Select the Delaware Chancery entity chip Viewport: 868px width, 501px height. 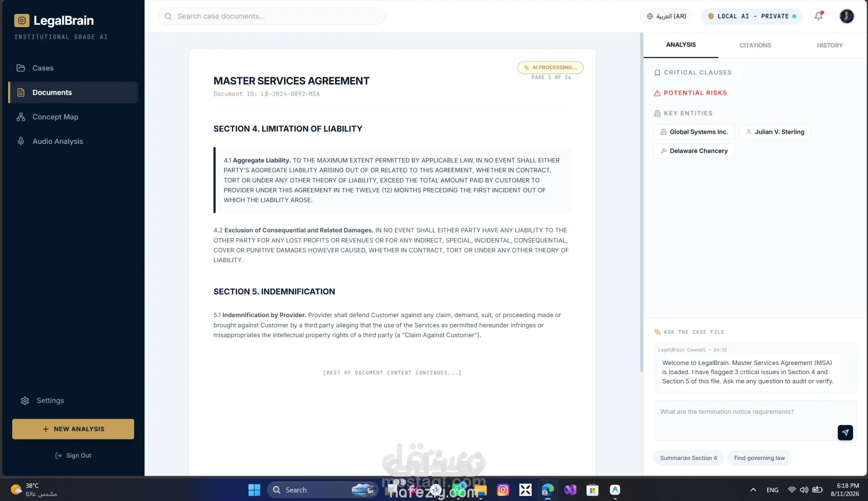point(694,151)
